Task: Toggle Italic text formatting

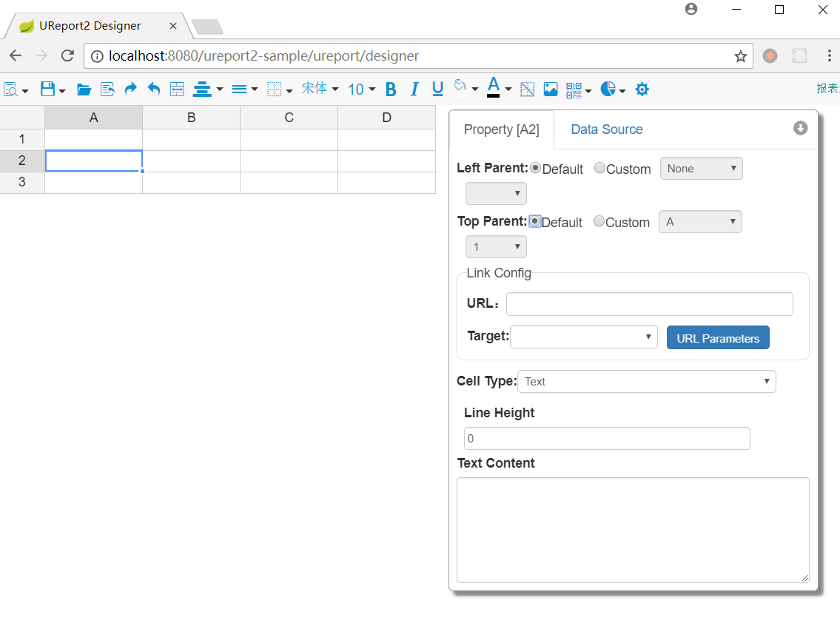Action: coord(414,90)
